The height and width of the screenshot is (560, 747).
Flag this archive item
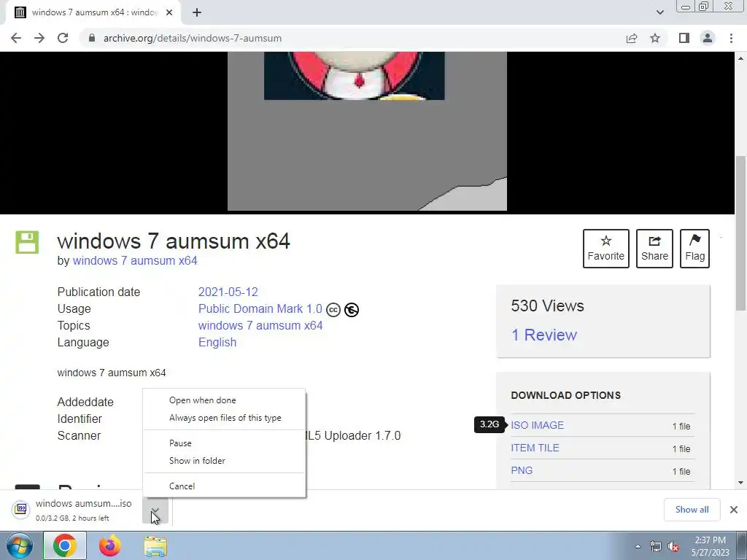coord(694,249)
